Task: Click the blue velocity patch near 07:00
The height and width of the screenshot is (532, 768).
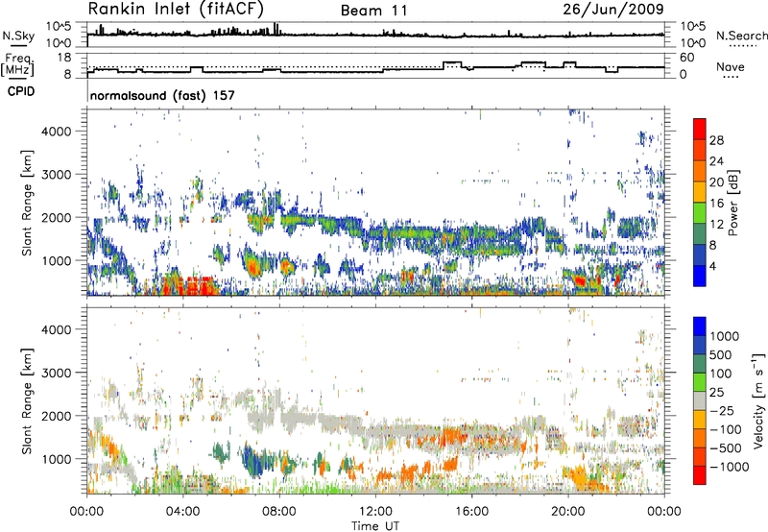Action: [255, 462]
